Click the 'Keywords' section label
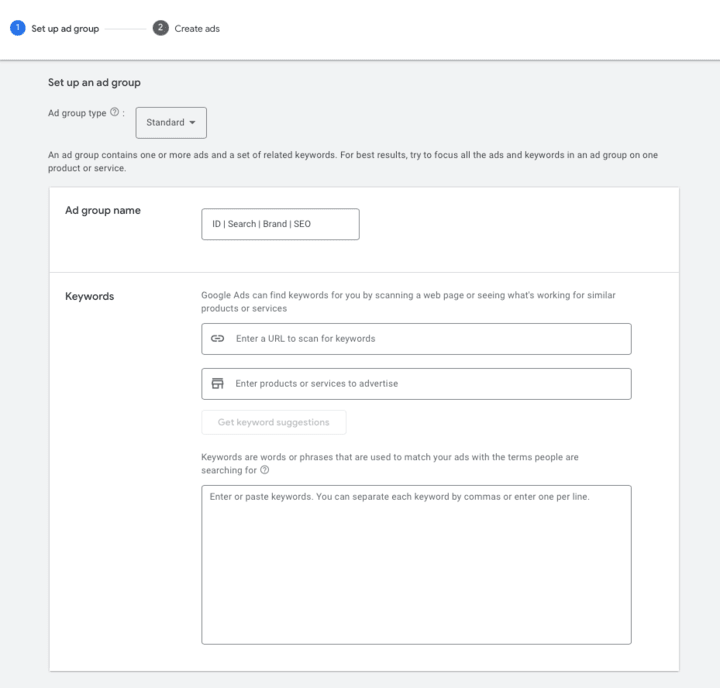The width and height of the screenshot is (720, 688). pos(89,296)
